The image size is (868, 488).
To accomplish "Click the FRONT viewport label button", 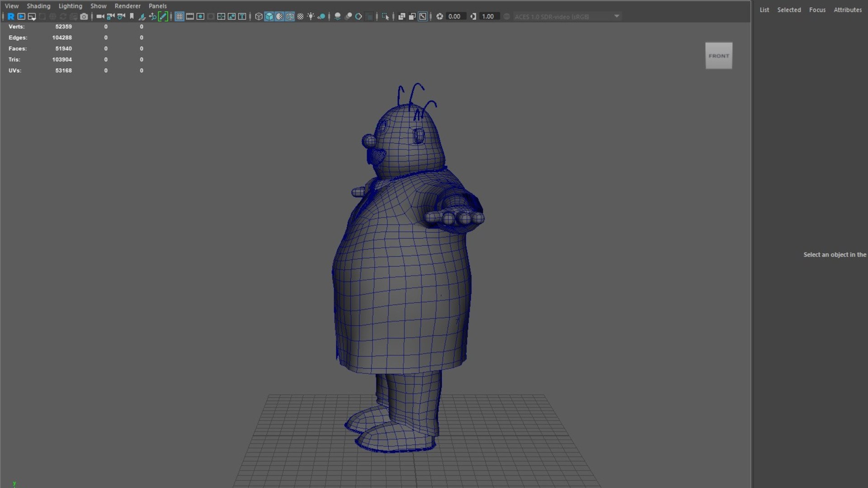I will [x=719, y=56].
